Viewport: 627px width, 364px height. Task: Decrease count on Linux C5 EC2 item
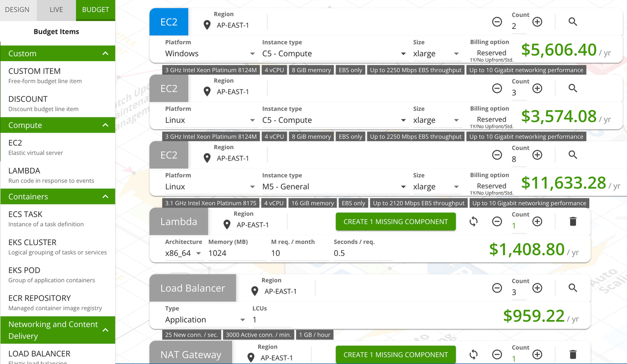coord(497,88)
